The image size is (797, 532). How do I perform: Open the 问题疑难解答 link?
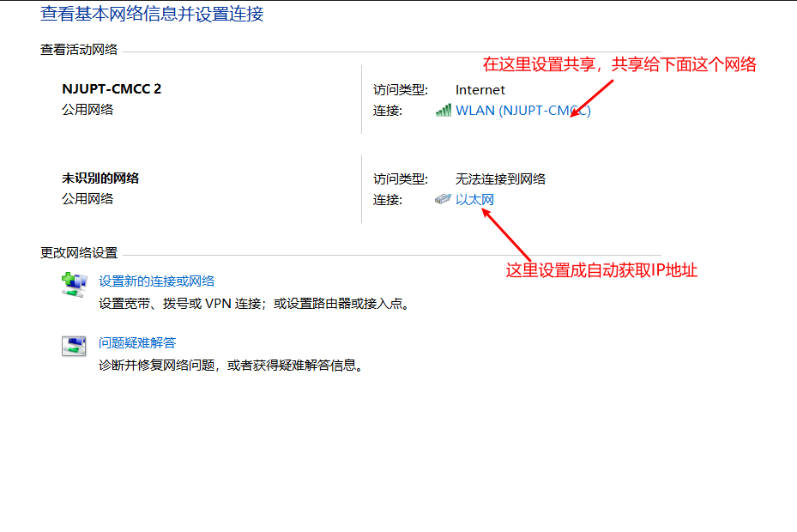click(137, 343)
